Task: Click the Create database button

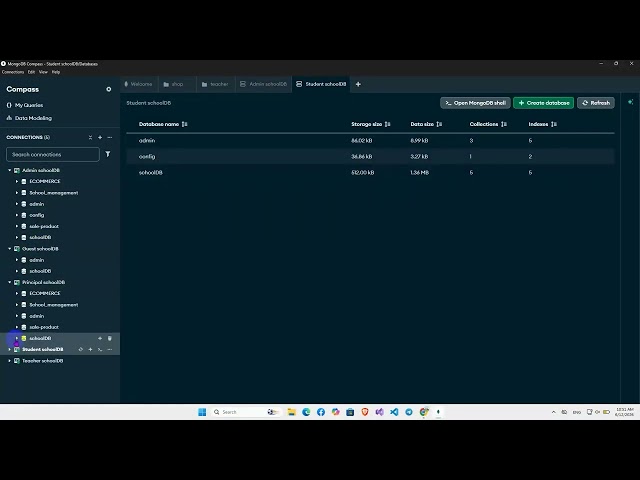Action: 544,103
